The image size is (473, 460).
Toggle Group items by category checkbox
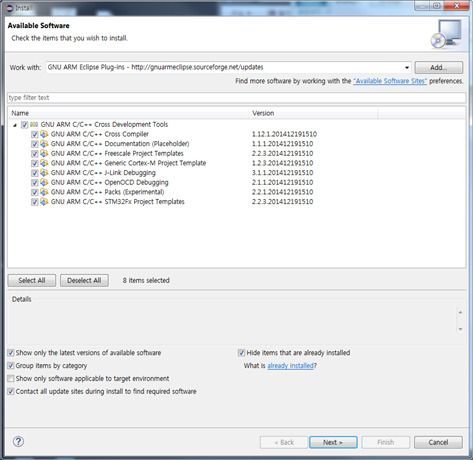click(x=11, y=366)
